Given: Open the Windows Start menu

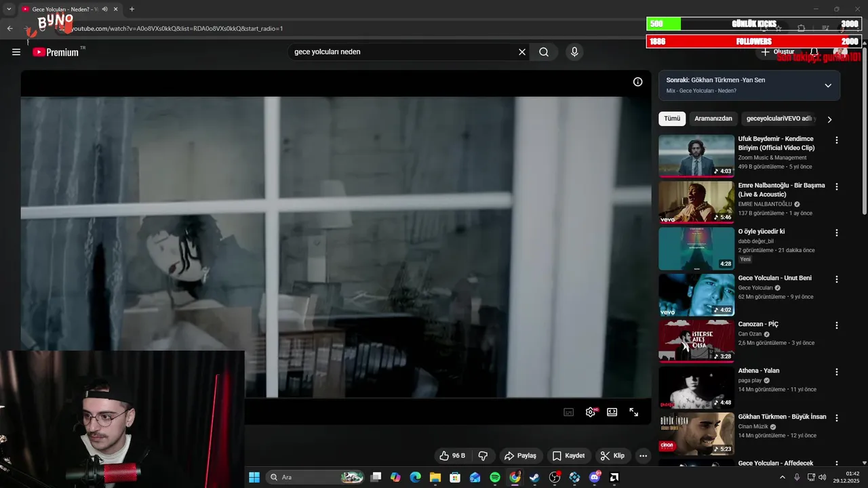Looking at the screenshot, I should 254,477.
